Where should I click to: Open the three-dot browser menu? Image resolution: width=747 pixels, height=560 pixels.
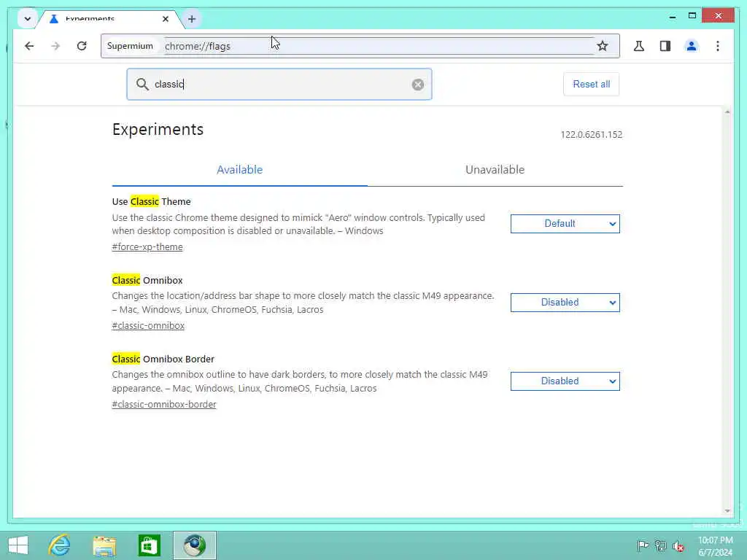[x=718, y=46]
